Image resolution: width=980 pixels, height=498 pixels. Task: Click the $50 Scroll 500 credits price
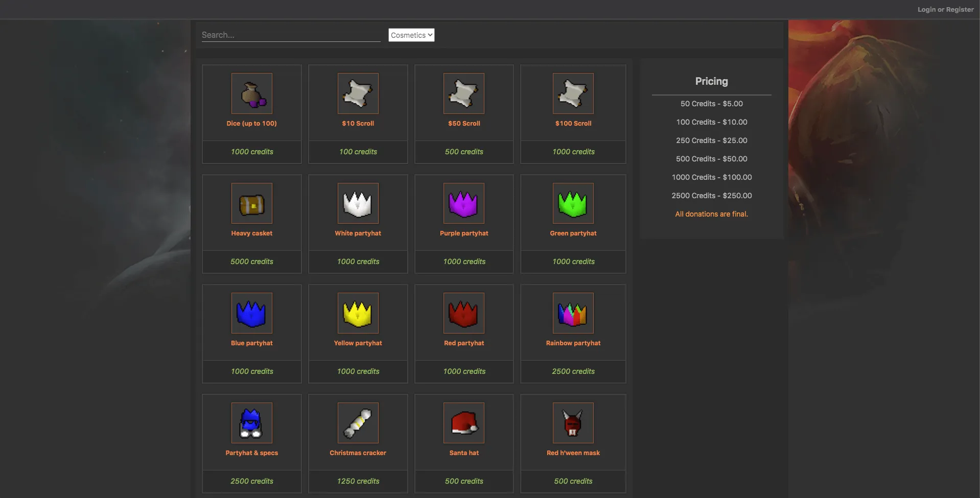(464, 152)
